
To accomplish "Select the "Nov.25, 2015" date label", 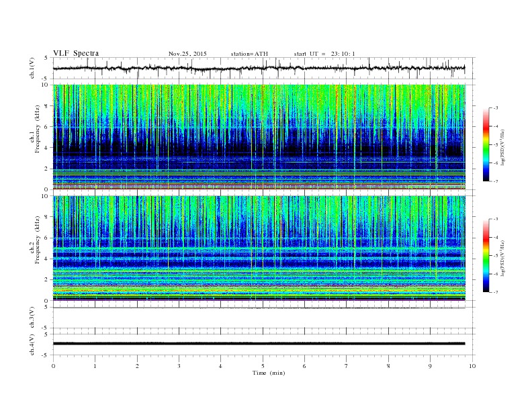I will [187, 54].
